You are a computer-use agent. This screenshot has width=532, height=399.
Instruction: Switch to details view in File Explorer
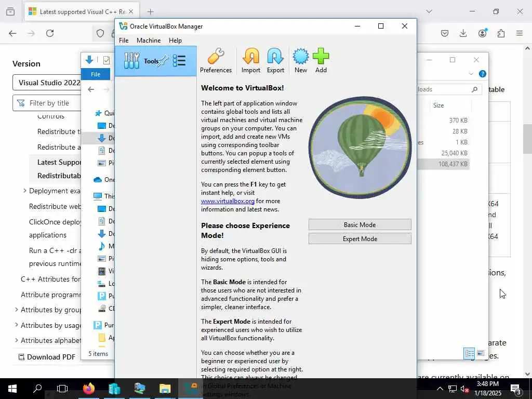click(469, 353)
